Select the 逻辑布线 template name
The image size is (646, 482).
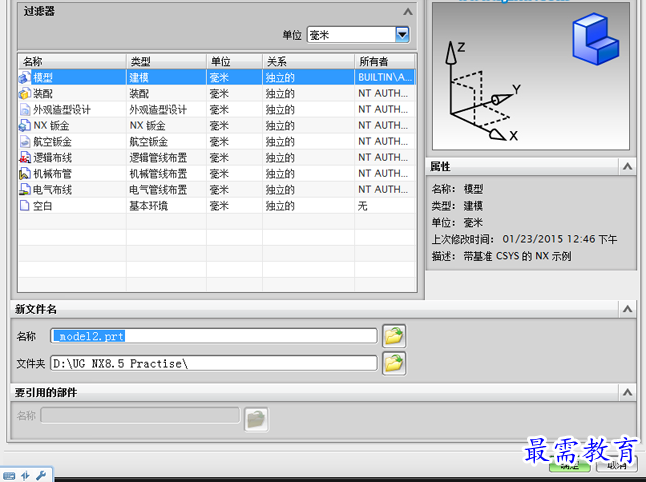pos(52,158)
